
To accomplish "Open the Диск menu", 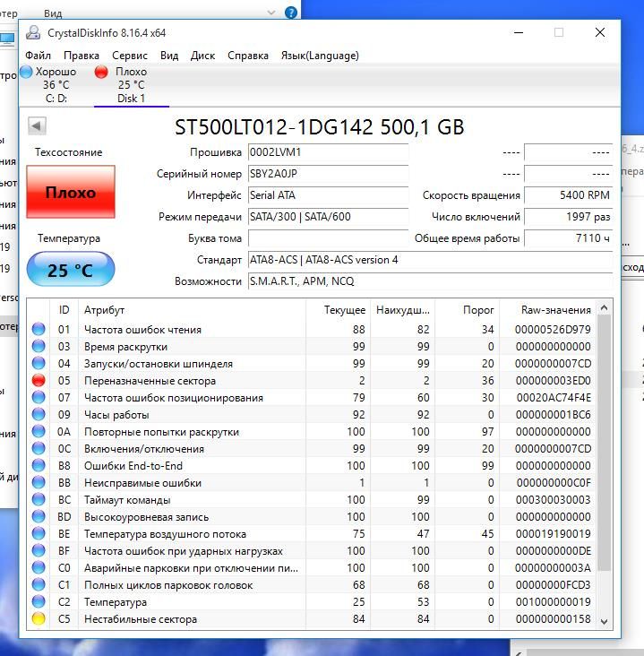I will 202,56.
